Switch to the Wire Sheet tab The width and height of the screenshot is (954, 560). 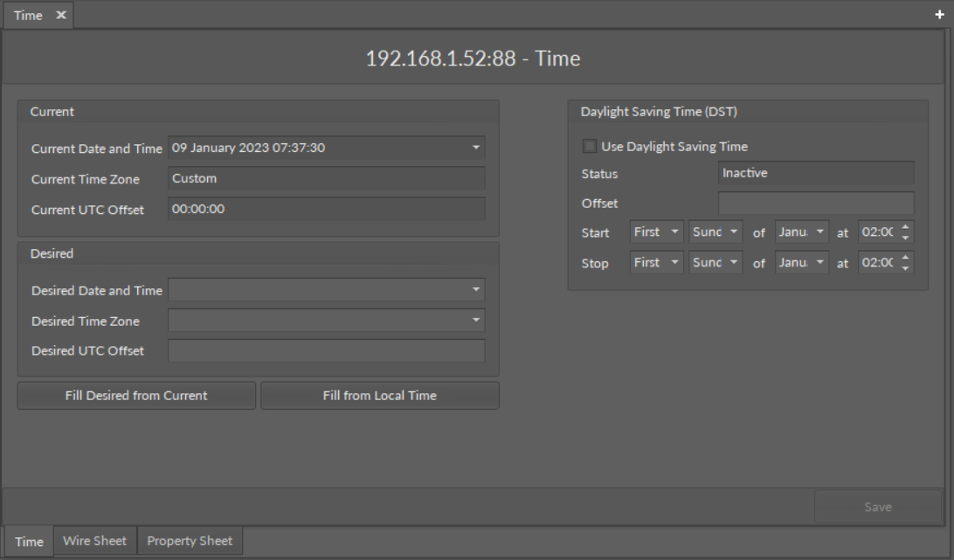[94, 541]
